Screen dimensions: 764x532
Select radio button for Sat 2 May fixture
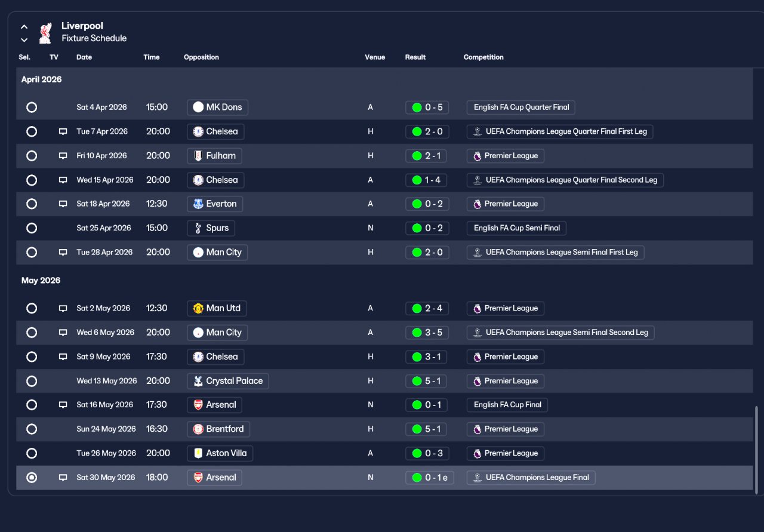tap(32, 309)
